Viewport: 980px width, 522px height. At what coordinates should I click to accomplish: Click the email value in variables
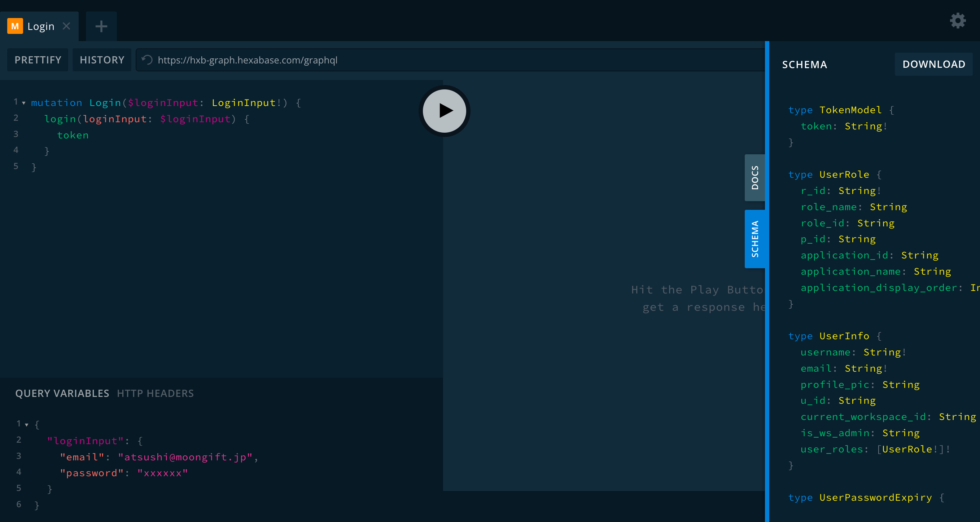pos(185,457)
